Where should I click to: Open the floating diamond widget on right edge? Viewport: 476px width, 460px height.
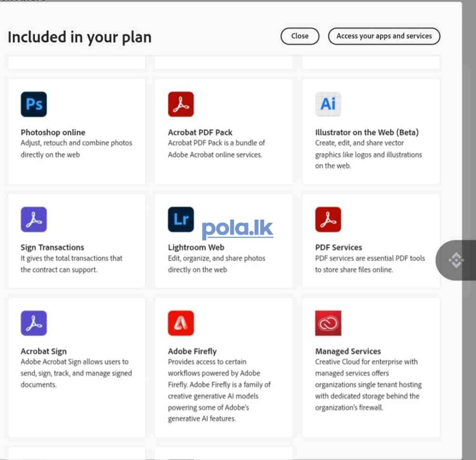click(x=456, y=260)
